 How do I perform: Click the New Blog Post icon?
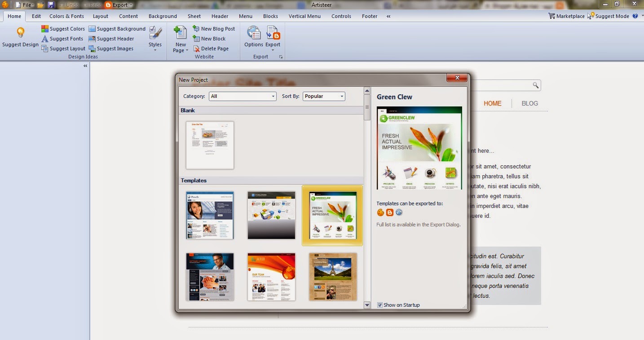196,29
